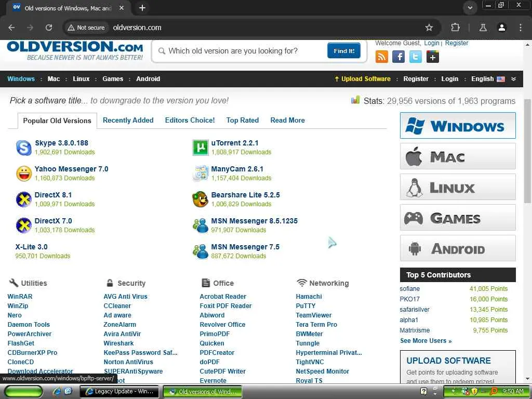Click the Not secure site info chip
Screen dimensions: 532x399
click(x=87, y=28)
